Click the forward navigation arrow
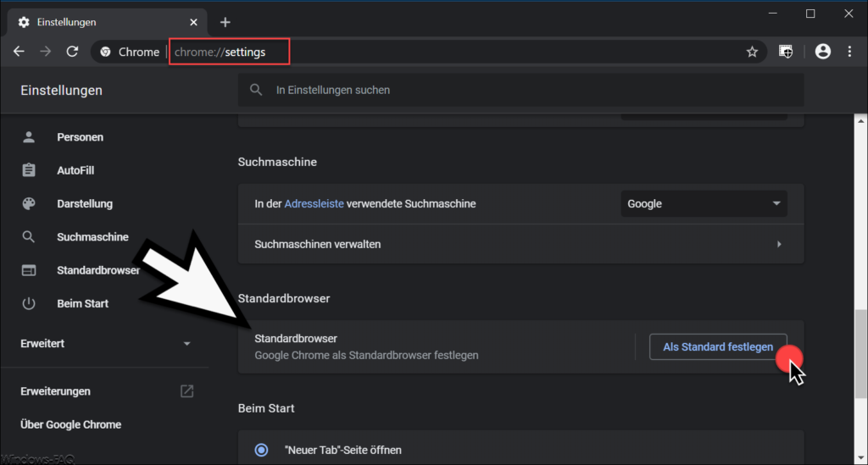The height and width of the screenshot is (465, 868). [x=46, y=52]
